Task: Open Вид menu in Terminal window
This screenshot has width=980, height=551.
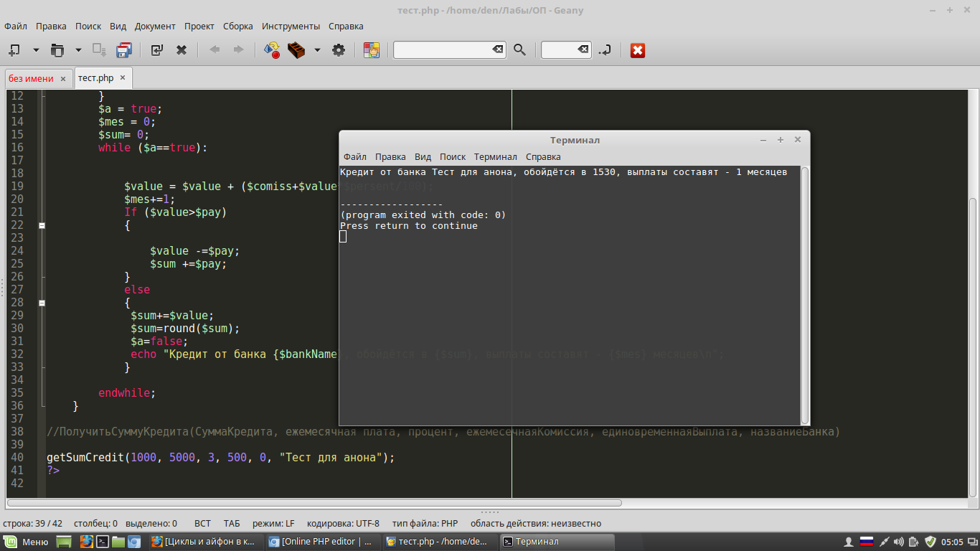Action: pos(423,156)
